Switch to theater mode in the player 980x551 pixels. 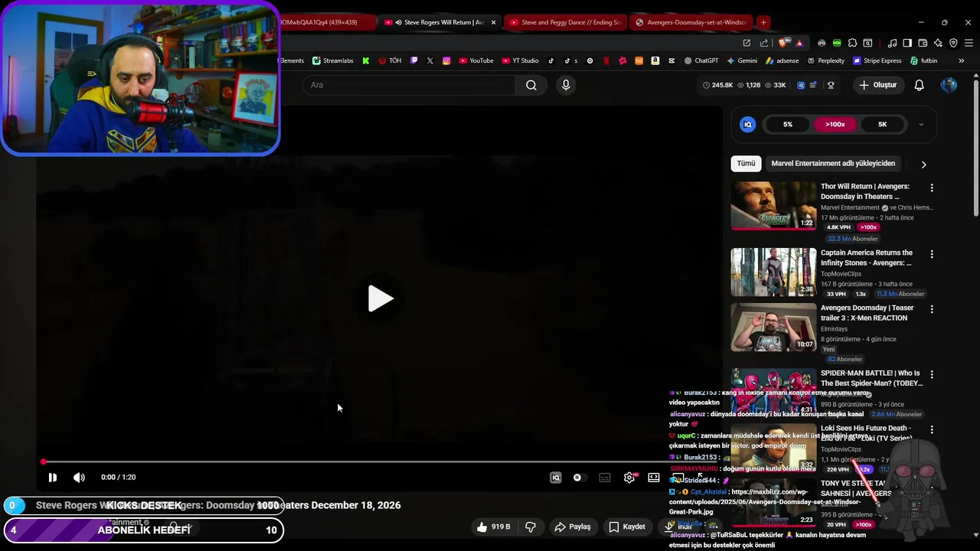click(x=654, y=478)
